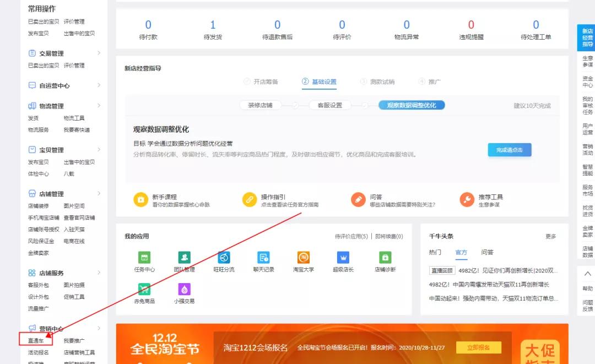Expand the 宝贝管理 chevron arrow
This screenshot has height=364, width=595.
coord(99,149)
